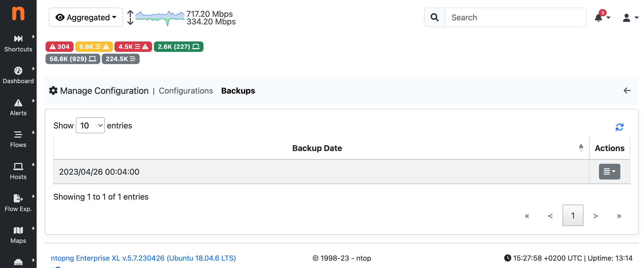Open the Hosts sidebar menu
Viewport: 644px width, 268px height.
(x=18, y=171)
